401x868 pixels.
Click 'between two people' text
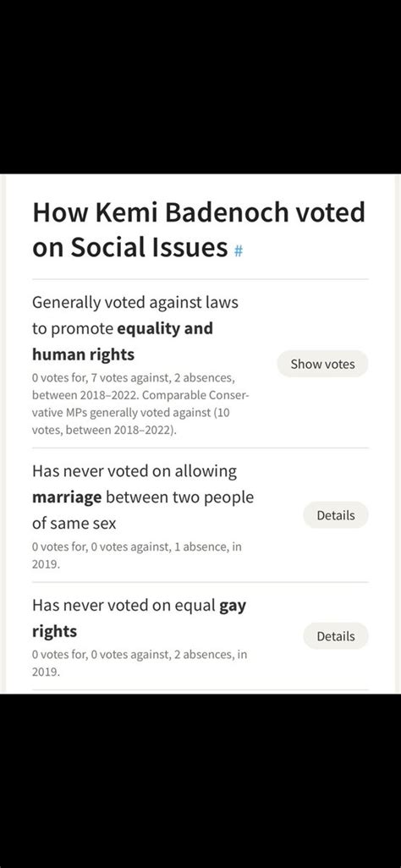(179, 497)
